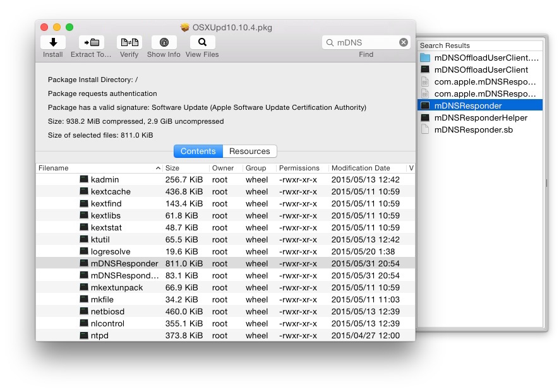Click the View Files magnifier icon
This screenshot has height=392, width=559.
point(202,42)
